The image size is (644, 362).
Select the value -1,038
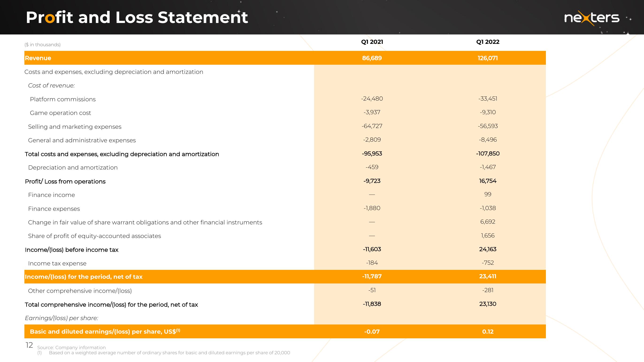(488, 208)
